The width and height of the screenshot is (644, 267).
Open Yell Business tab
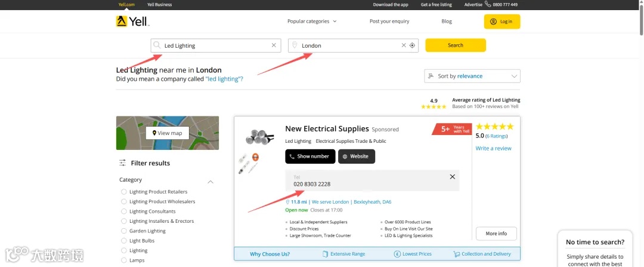coord(159,5)
